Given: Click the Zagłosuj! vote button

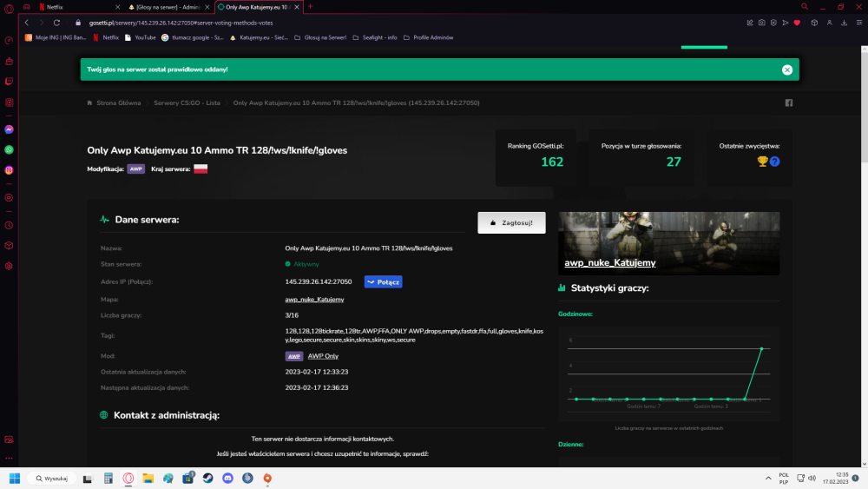Looking at the screenshot, I should coord(511,222).
